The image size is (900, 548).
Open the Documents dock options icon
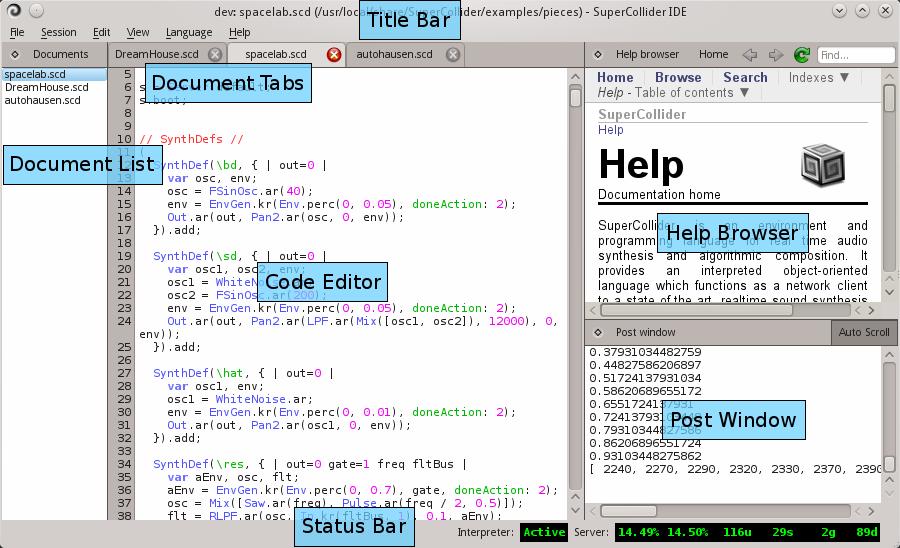(15, 55)
